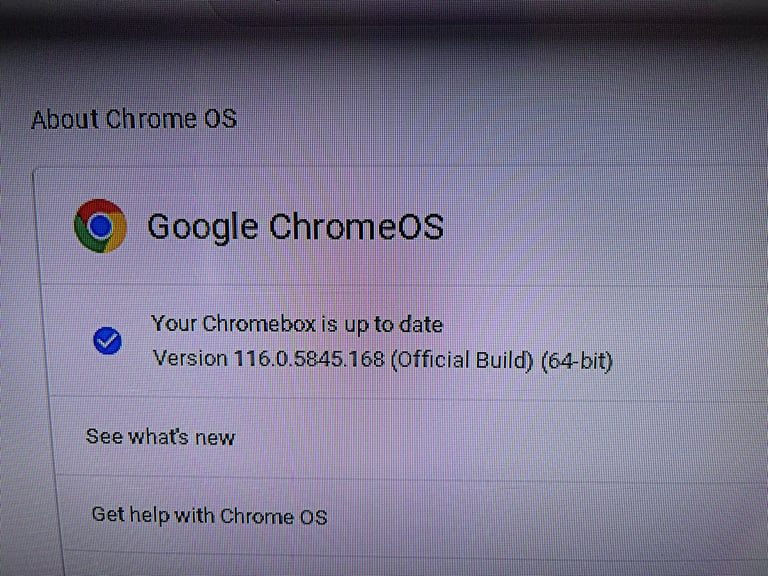
Task: Click the word Chromebox in the status message
Action: [259, 323]
